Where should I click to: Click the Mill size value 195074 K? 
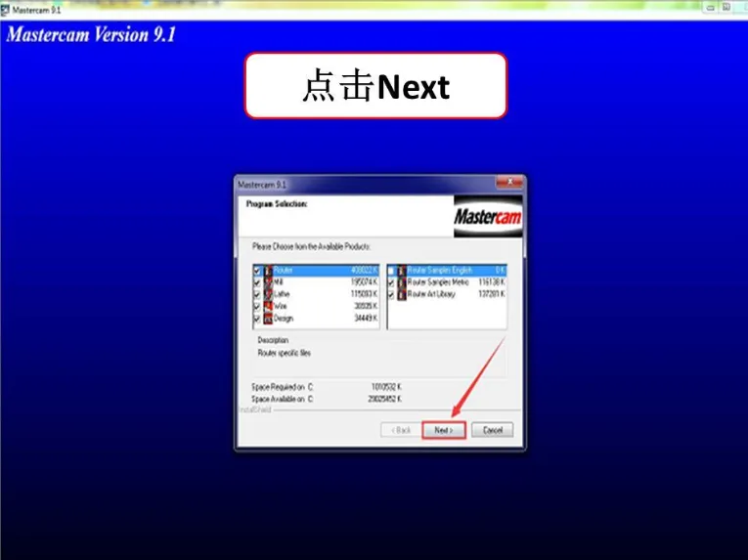[364, 282]
